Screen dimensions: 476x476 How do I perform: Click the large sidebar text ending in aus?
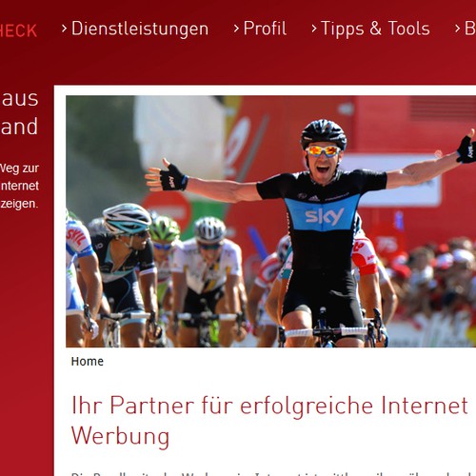[19, 99]
